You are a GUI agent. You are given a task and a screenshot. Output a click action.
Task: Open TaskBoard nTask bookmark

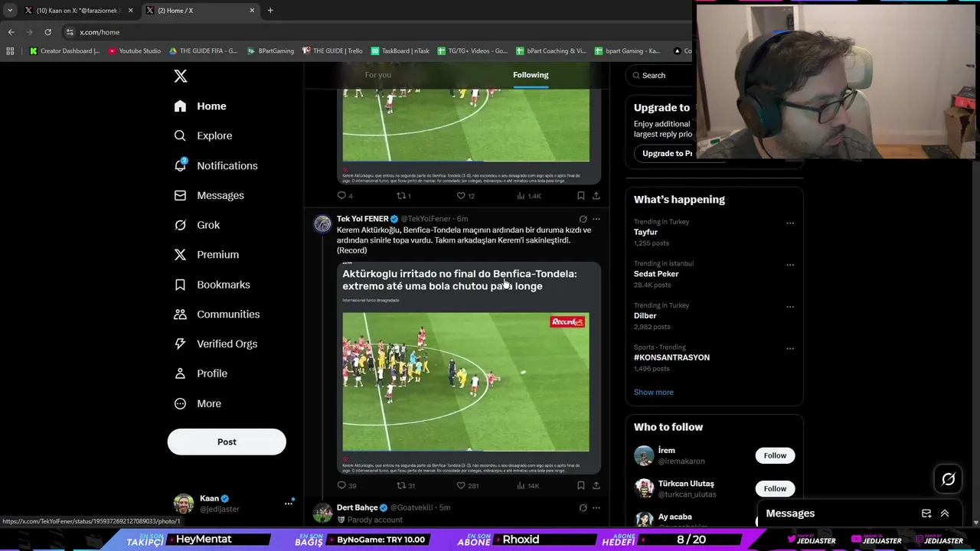click(400, 51)
